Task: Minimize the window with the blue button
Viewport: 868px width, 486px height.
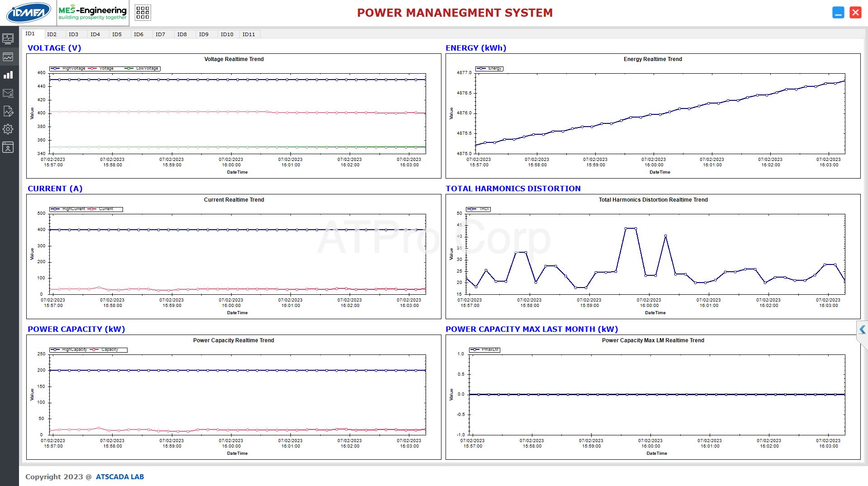Action: coord(838,13)
